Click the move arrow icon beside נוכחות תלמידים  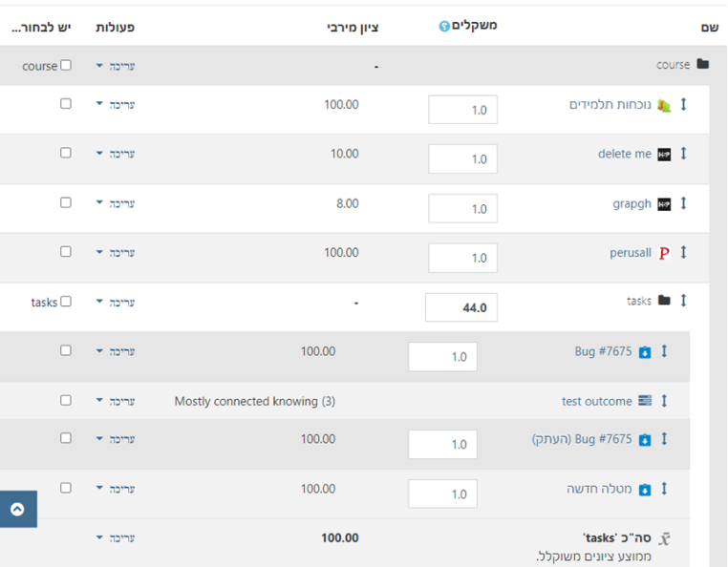tap(683, 105)
